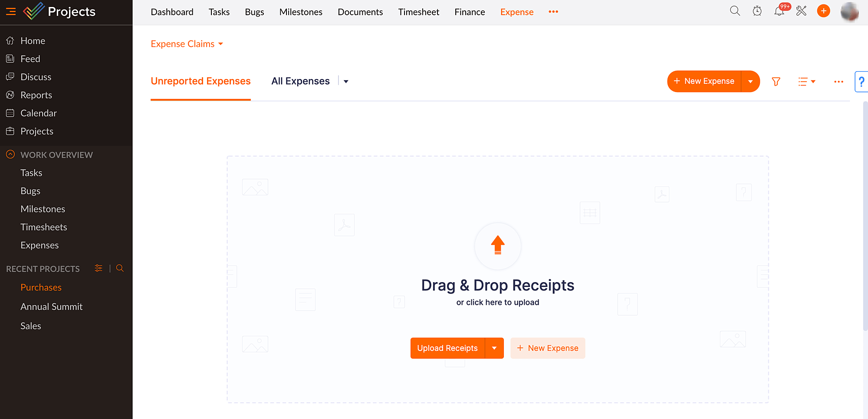Open the New Expense split-button arrow
Image resolution: width=868 pixels, height=419 pixels.
(750, 82)
